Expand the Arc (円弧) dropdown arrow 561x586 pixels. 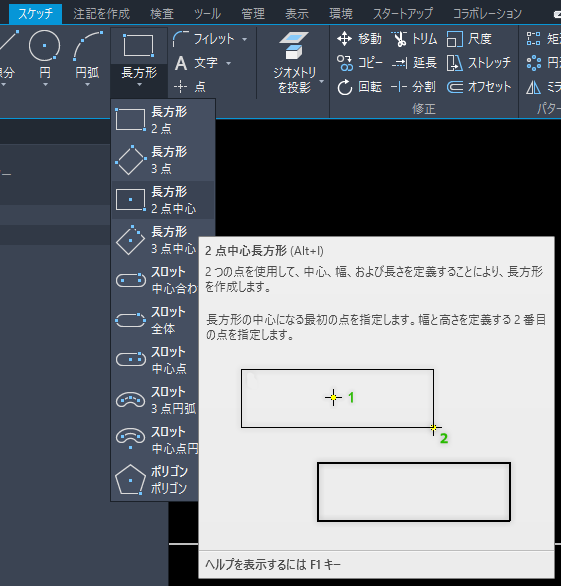[87, 85]
